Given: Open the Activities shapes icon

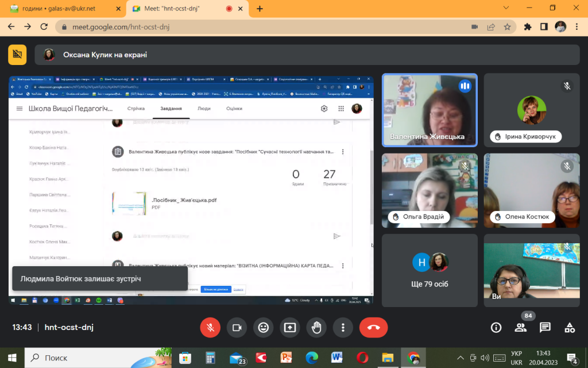Looking at the screenshot, I should (570, 327).
